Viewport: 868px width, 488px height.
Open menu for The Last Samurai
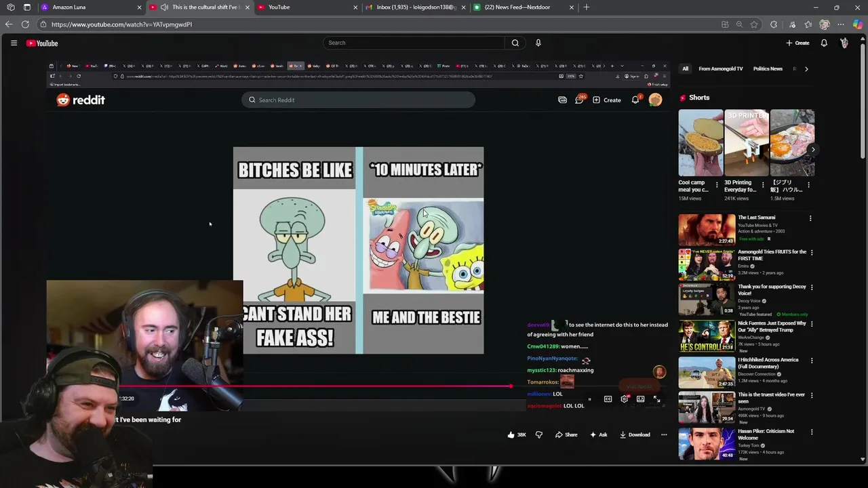pos(810,218)
